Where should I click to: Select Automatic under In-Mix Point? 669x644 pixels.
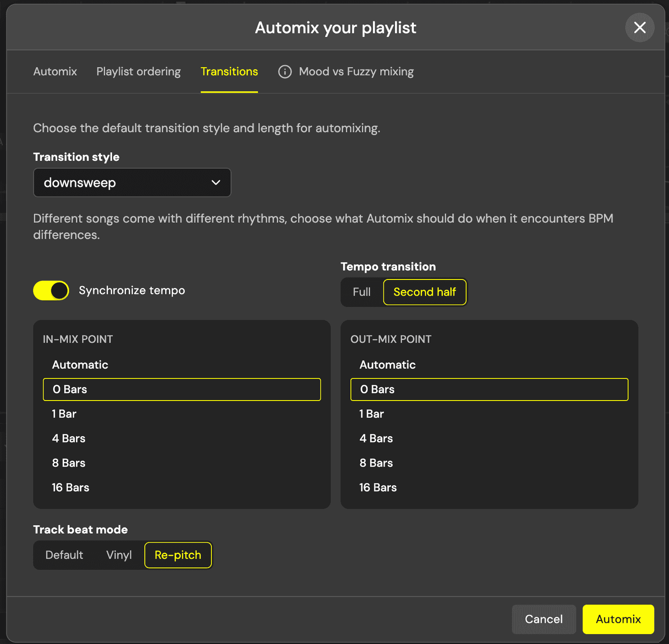(x=80, y=365)
